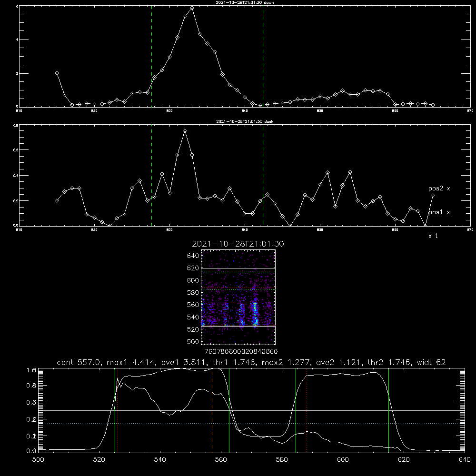Click the dusk plot title text
The width and height of the screenshot is (476, 476).
coord(245,121)
